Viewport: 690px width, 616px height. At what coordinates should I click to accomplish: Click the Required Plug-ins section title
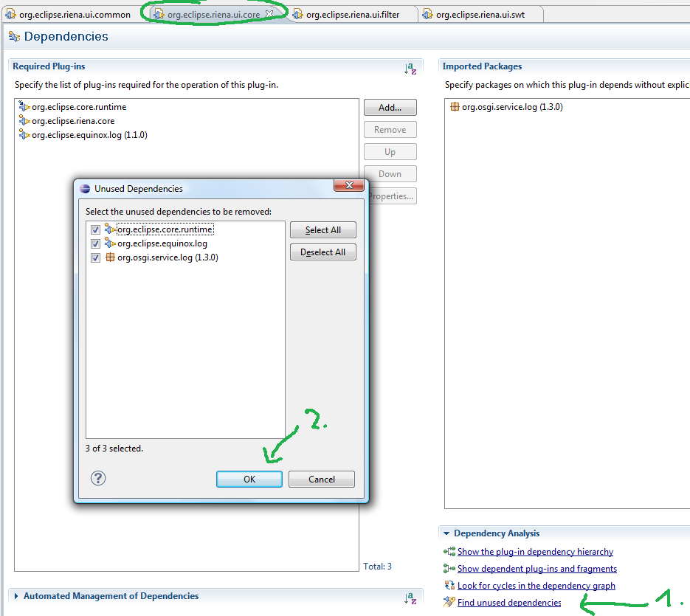coord(49,66)
